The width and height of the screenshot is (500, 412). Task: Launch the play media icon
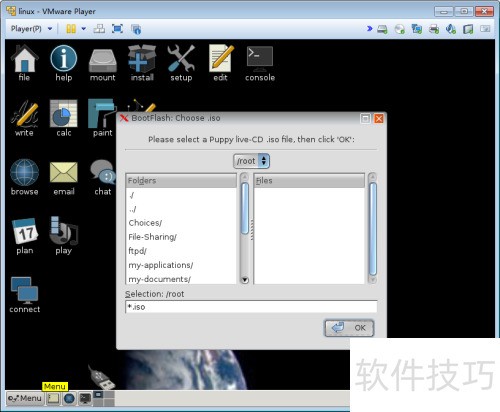[63, 236]
